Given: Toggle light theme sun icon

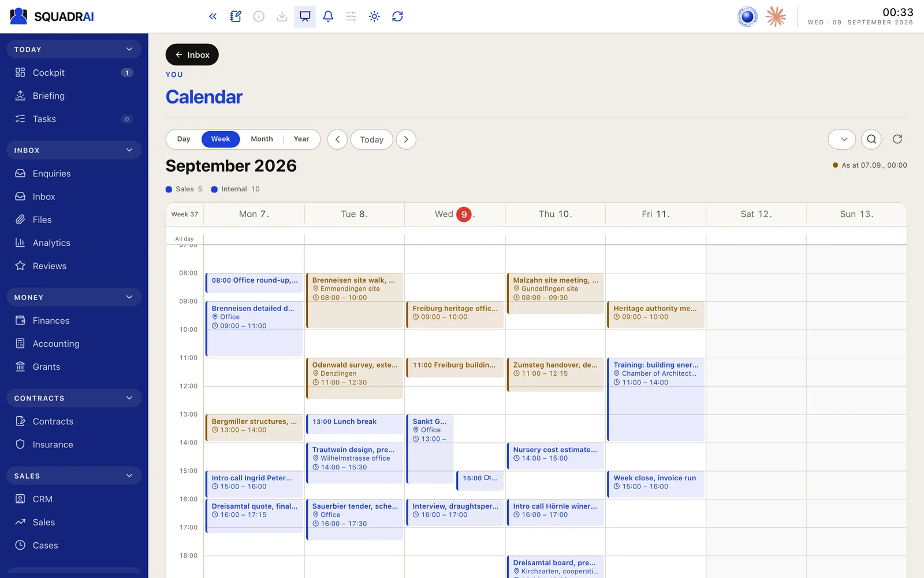Looking at the screenshot, I should [x=374, y=16].
